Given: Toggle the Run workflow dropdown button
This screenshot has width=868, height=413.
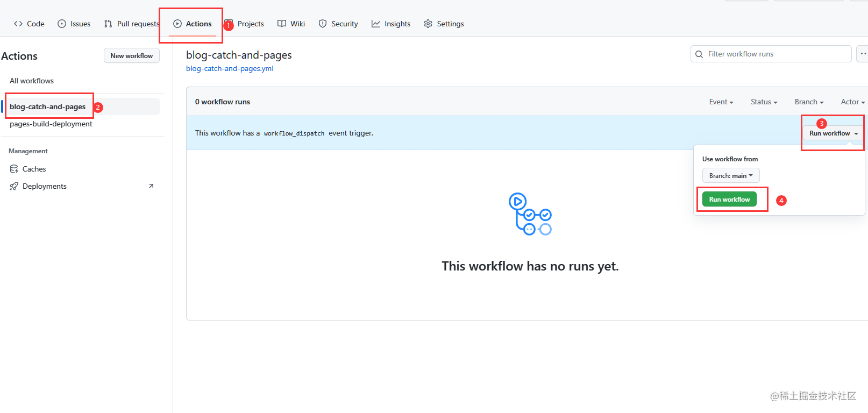Looking at the screenshot, I should [x=834, y=133].
